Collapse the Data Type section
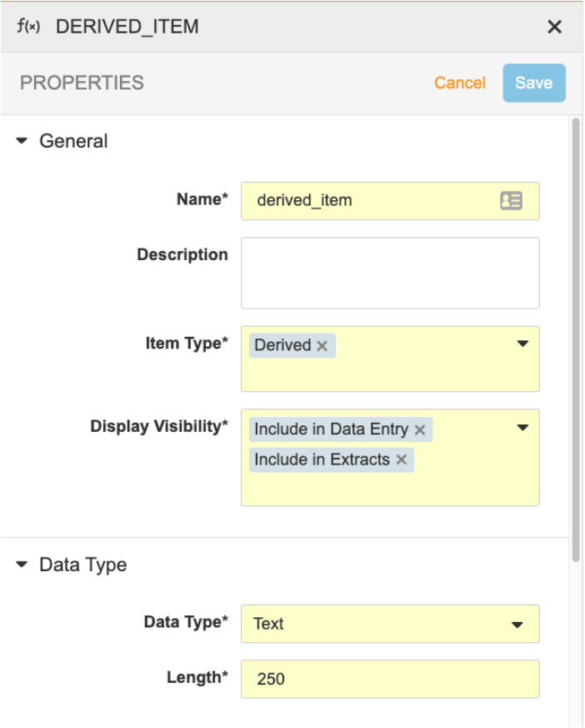 (22, 565)
